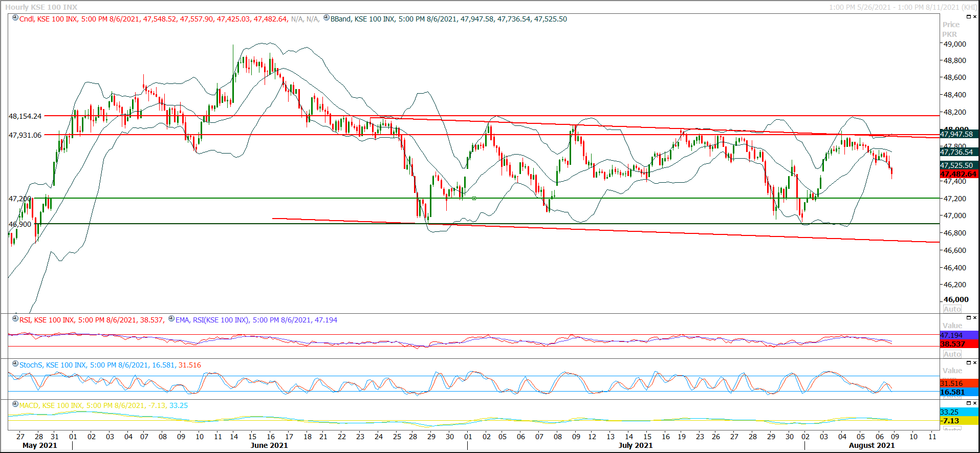The image size is (980, 453).
Task: Click the 47,200 support level label on the left
Action: (19, 199)
